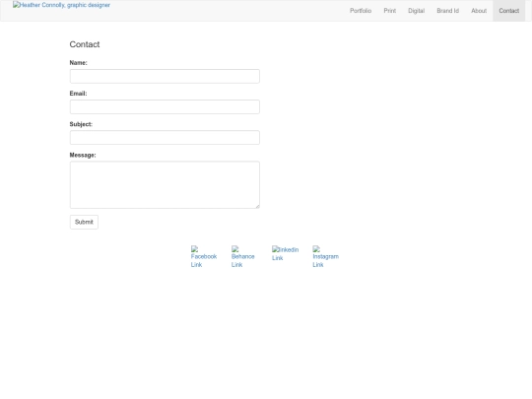
Task: Click inside the Message textarea
Action: click(165, 185)
